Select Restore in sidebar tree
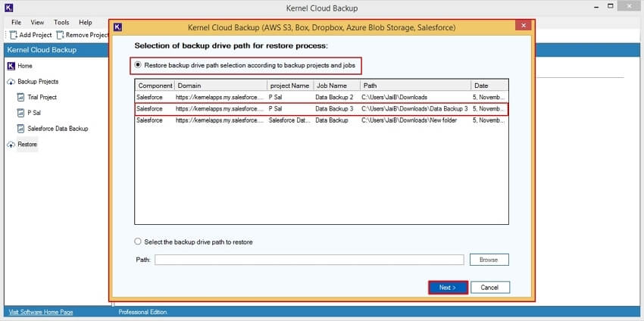 pyautogui.click(x=27, y=145)
